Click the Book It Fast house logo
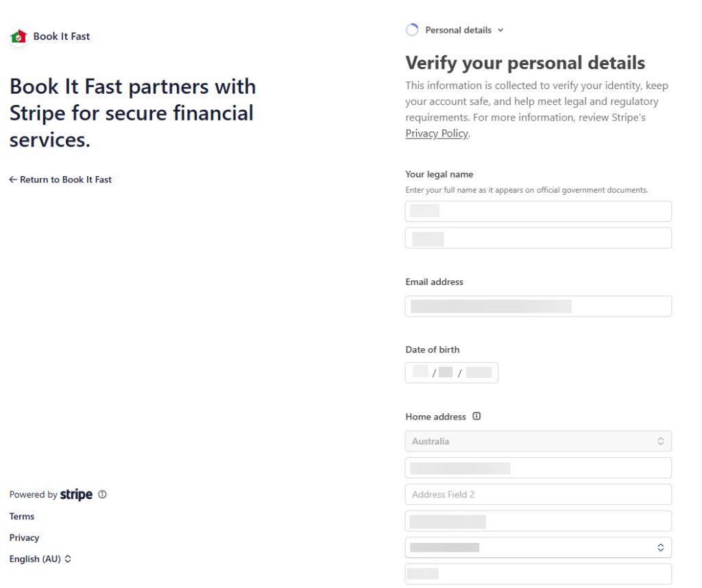Image resolution: width=702 pixels, height=588 pixels. pyautogui.click(x=19, y=36)
